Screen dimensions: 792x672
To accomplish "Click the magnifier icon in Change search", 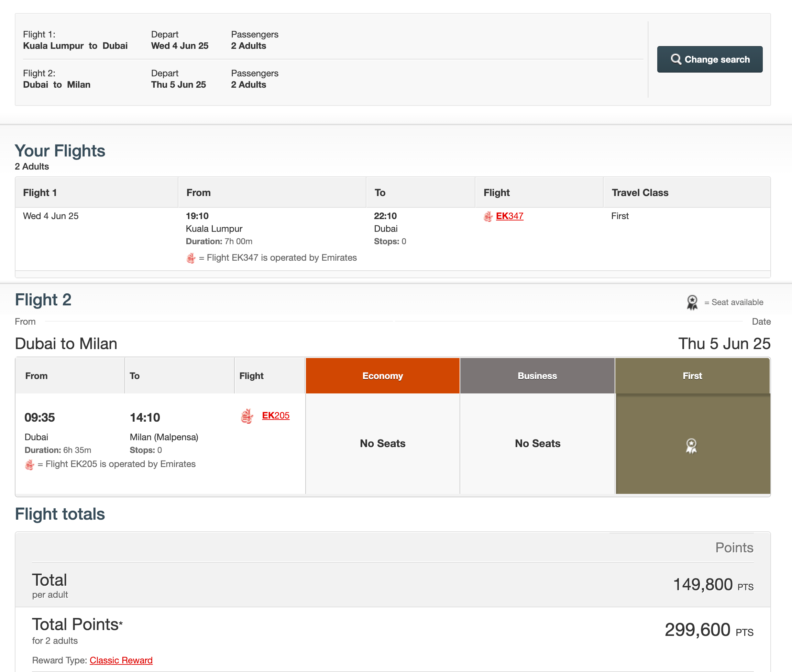I will click(676, 59).
